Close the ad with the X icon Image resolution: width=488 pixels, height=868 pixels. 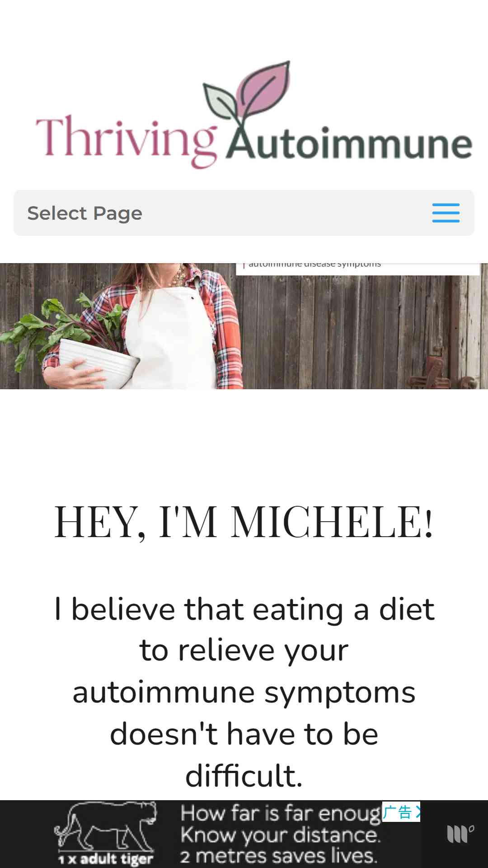point(418,812)
